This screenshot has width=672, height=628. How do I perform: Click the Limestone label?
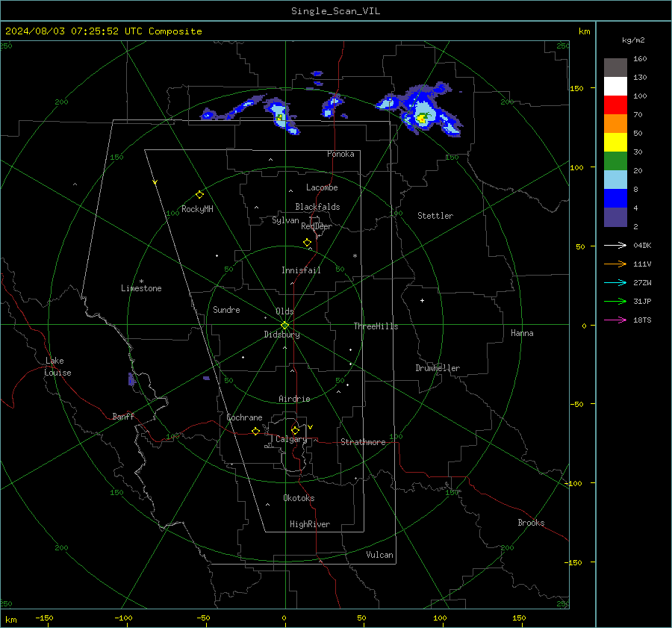tap(141, 288)
